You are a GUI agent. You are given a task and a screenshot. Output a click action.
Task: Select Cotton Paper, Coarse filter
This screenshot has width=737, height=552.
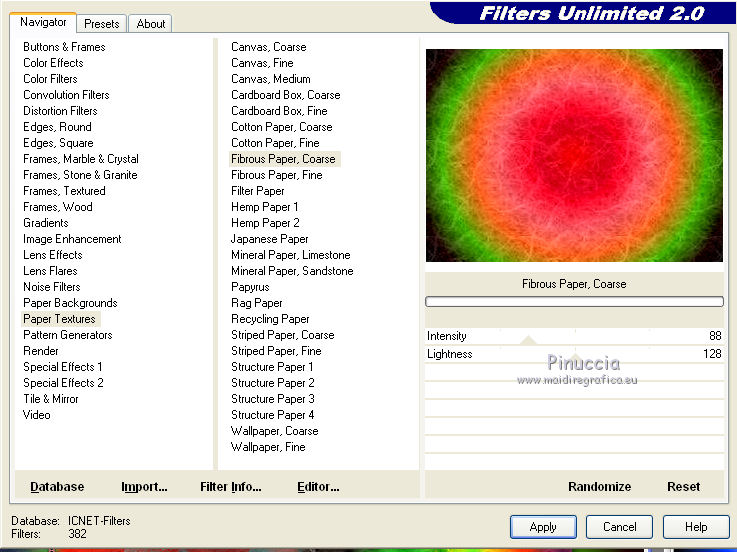tap(282, 127)
